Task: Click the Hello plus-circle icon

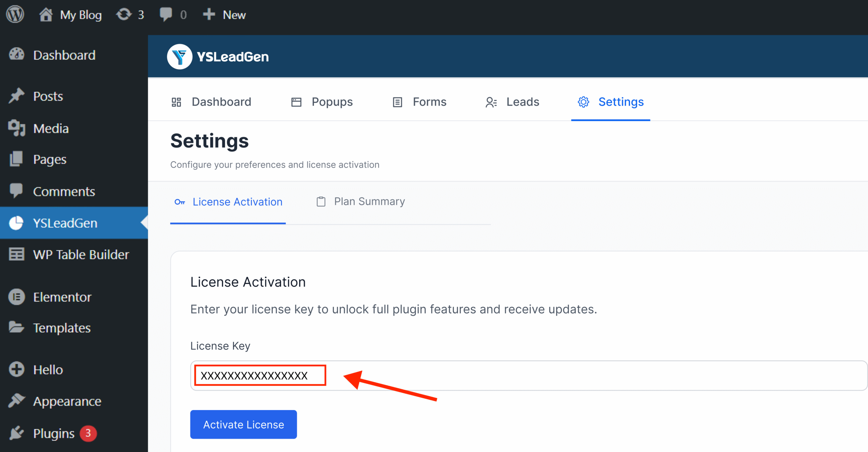Action: [17, 369]
